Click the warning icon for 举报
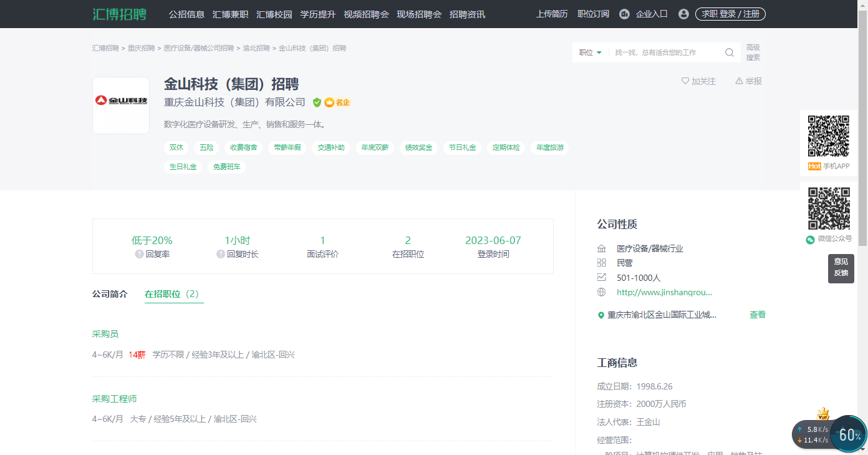 tap(739, 81)
